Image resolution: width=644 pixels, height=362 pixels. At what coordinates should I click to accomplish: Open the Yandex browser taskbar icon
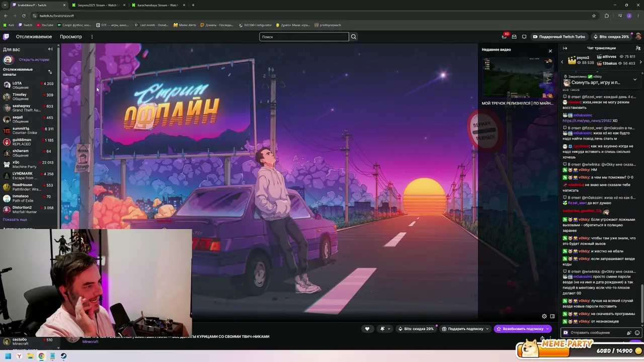[19, 356]
